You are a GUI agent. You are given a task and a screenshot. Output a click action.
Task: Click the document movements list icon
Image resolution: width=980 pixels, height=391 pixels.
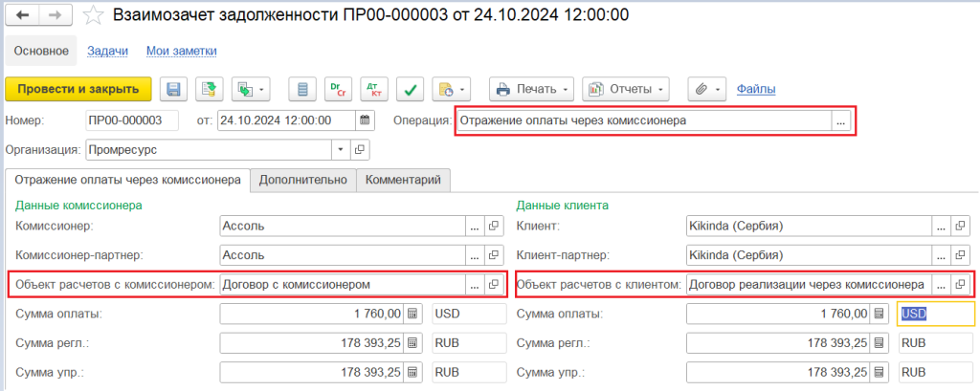(x=302, y=89)
